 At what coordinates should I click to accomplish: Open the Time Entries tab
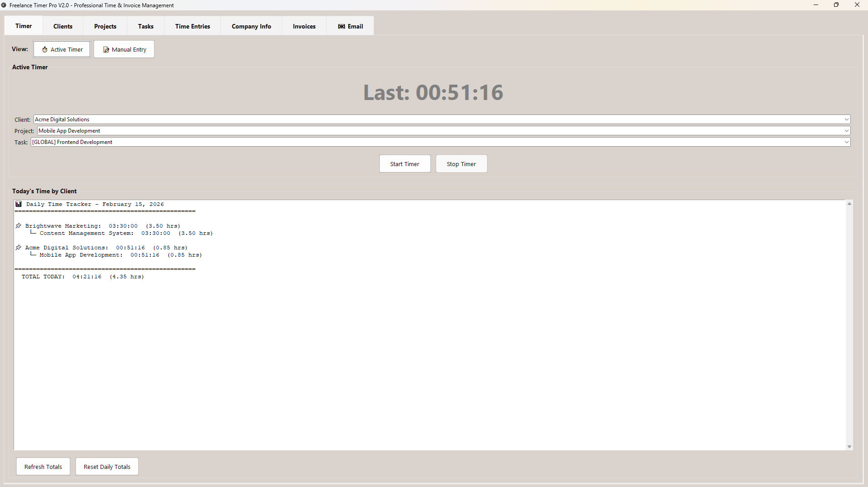[192, 26]
